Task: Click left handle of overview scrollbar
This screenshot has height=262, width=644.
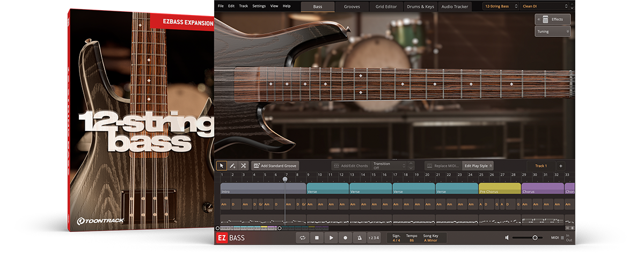Action: pyautogui.click(x=217, y=228)
